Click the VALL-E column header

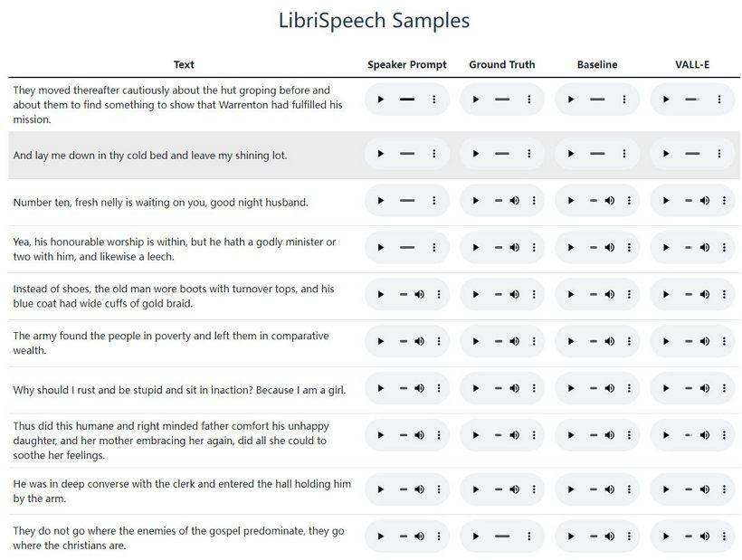click(692, 65)
